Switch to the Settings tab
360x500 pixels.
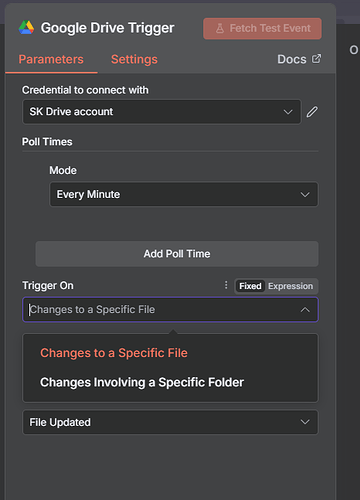[134, 59]
